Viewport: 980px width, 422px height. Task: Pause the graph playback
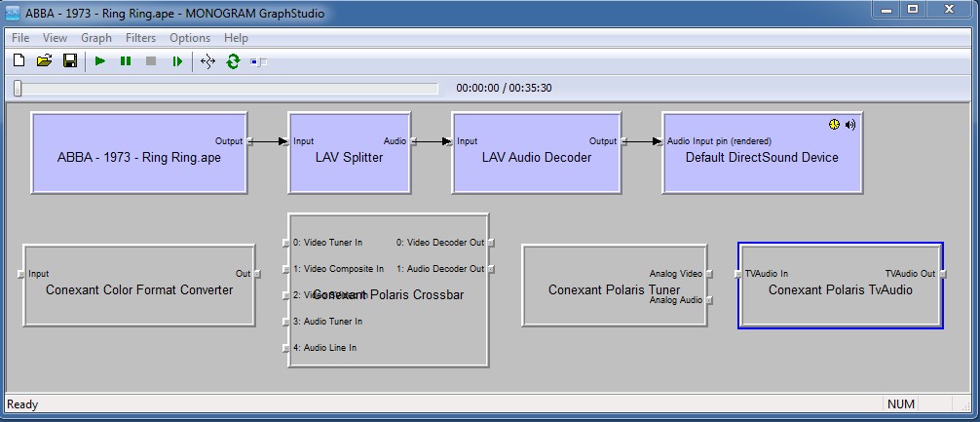(126, 61)
